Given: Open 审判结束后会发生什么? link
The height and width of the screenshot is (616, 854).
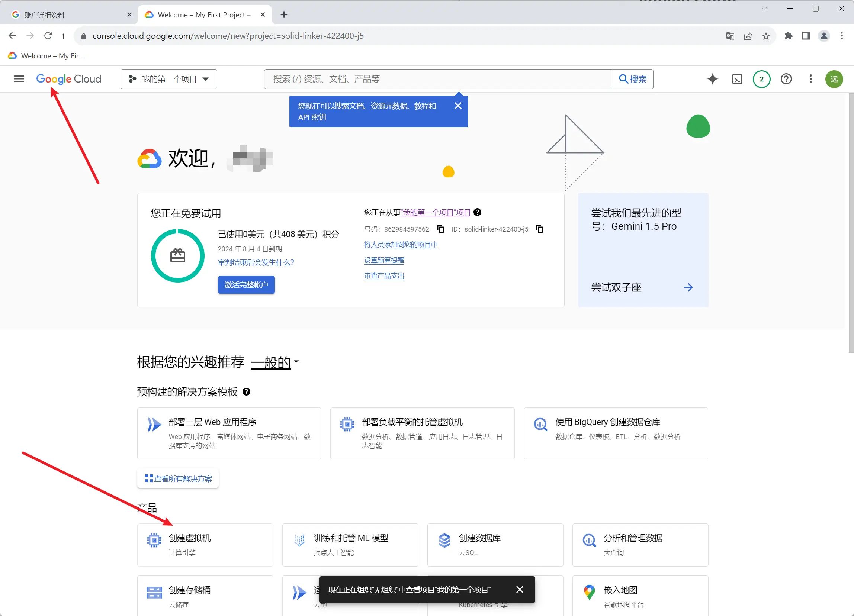Looking at the screenshot, I should 256,263.
